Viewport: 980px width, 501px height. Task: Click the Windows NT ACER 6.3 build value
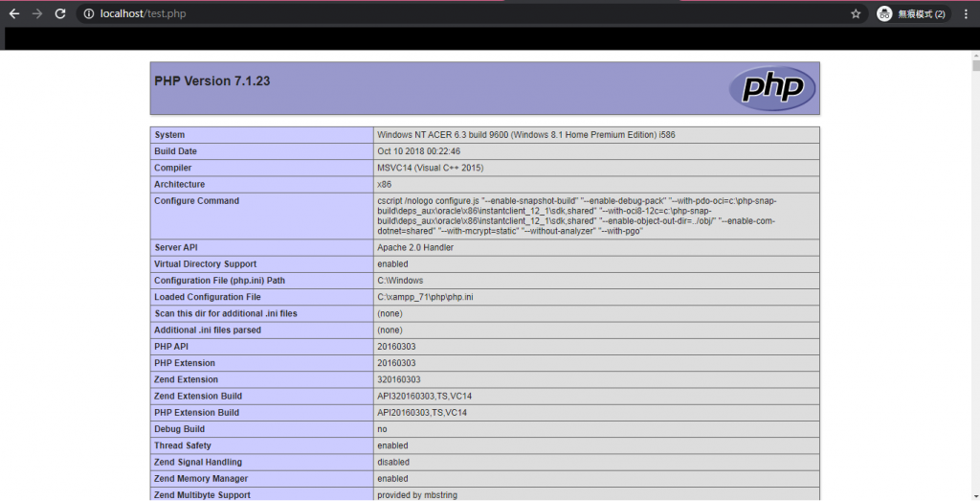[x=526, y=135]
